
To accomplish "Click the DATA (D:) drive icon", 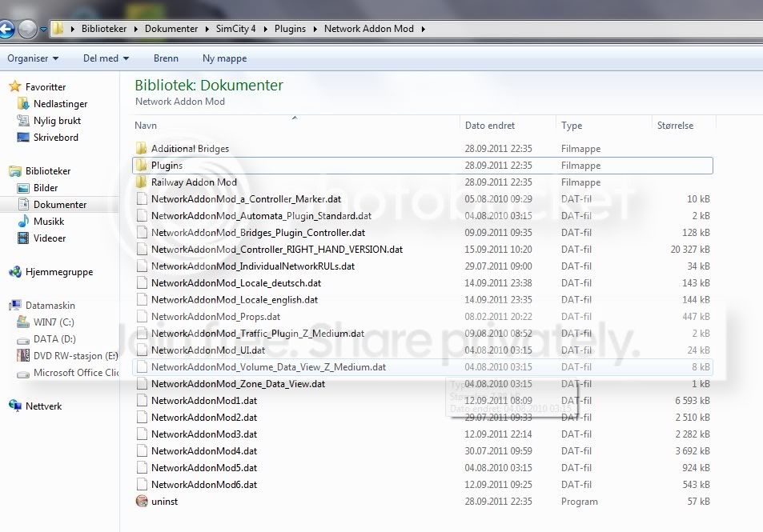I will 23,340.
